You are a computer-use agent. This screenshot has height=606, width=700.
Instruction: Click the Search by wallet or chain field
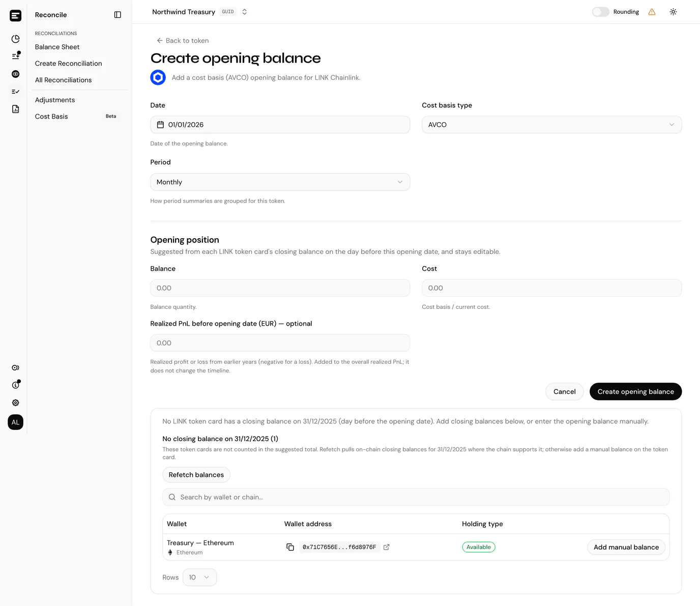[416, 497]
